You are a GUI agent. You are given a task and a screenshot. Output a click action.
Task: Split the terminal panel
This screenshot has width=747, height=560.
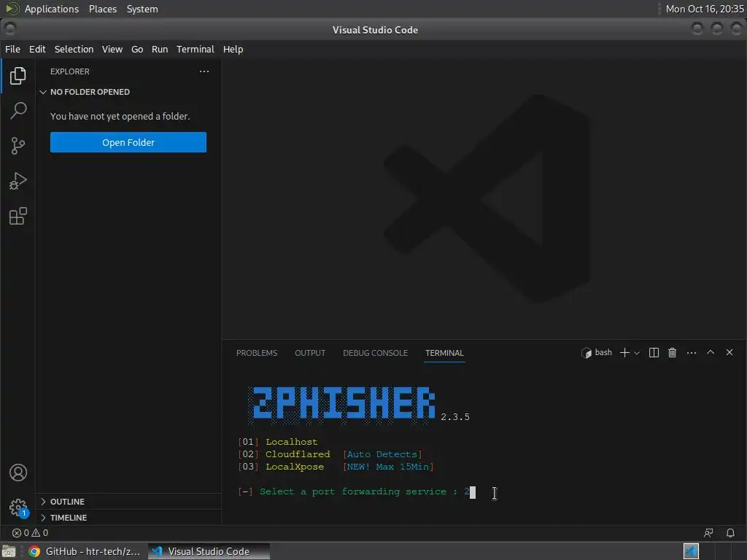click(654, 353)
